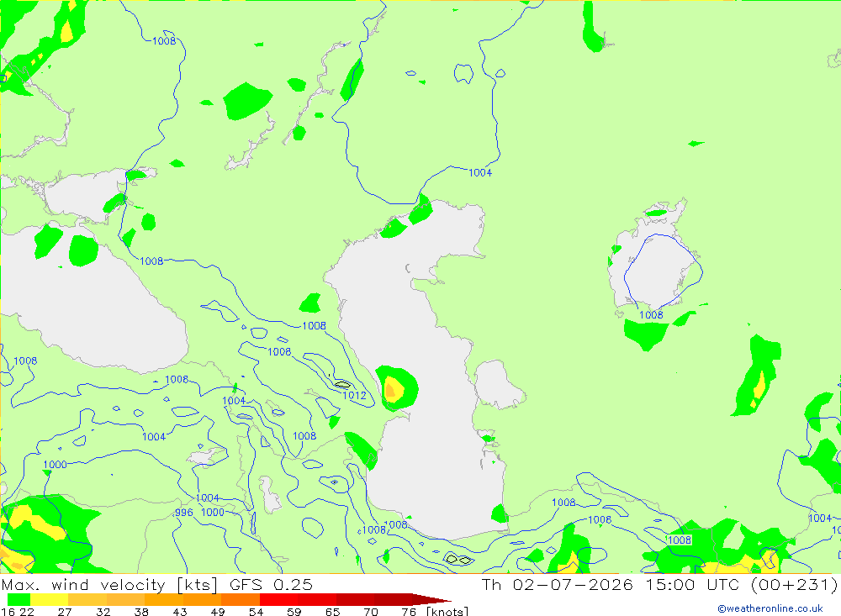Click the '38' legend value

pyautogui.click(x=141, y=611)
